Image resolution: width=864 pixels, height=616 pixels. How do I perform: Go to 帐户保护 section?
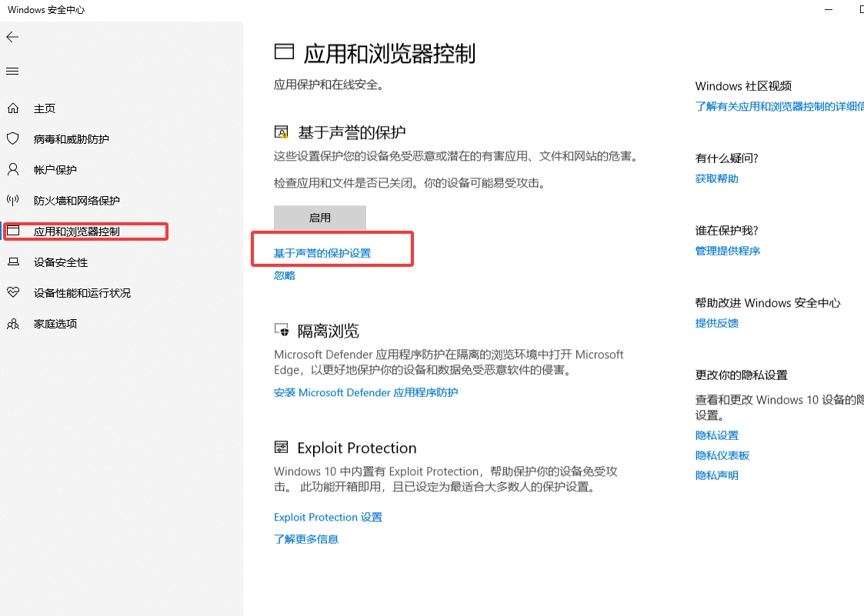[55, 170]
